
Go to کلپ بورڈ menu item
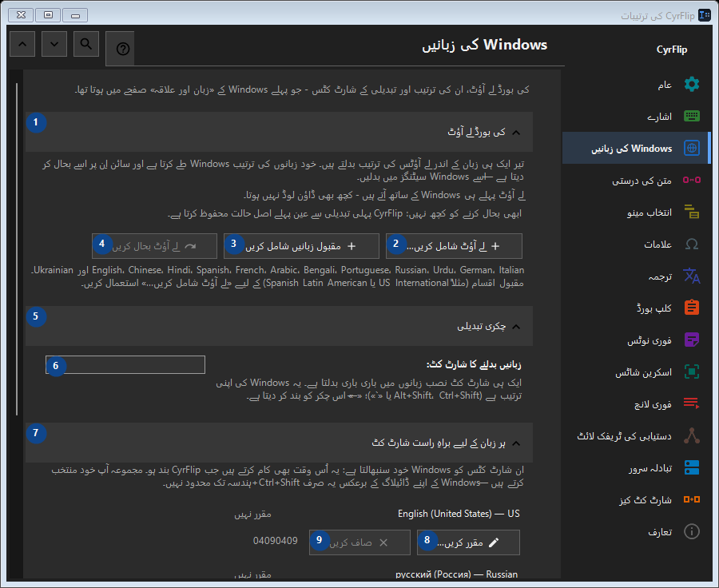pos(635,308)
